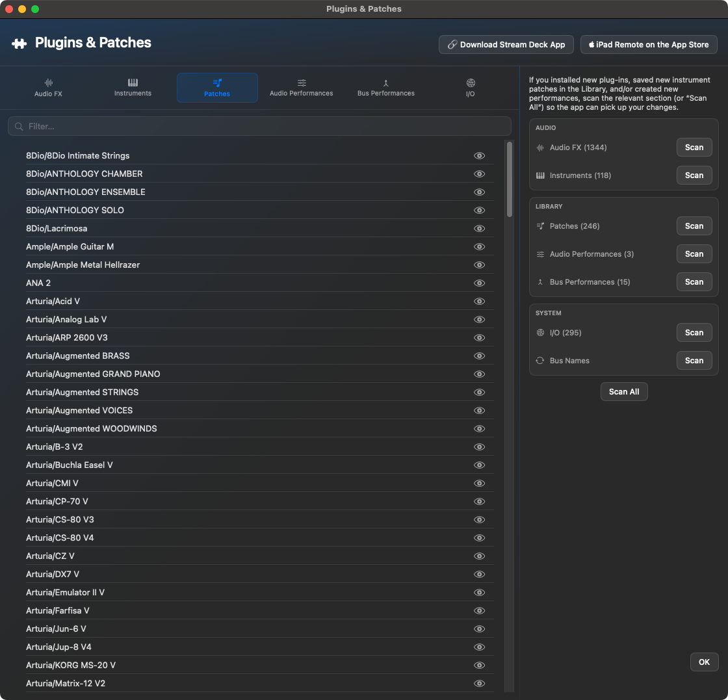Go to the I/O tab
The image size is (728, 700).
click(471, 88)
